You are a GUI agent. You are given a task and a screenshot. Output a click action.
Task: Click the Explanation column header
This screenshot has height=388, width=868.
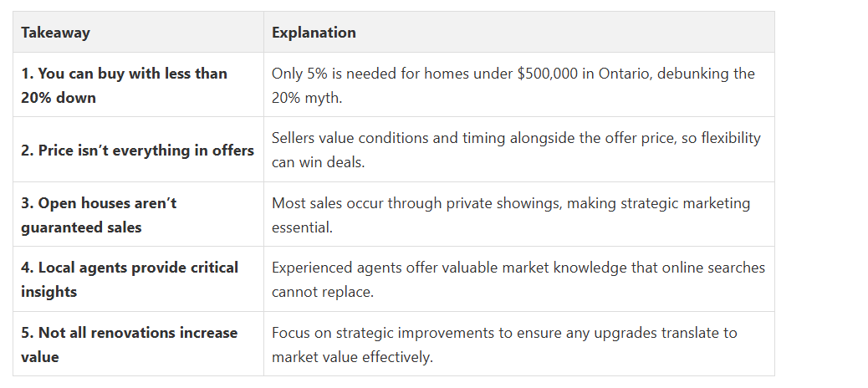314,33
